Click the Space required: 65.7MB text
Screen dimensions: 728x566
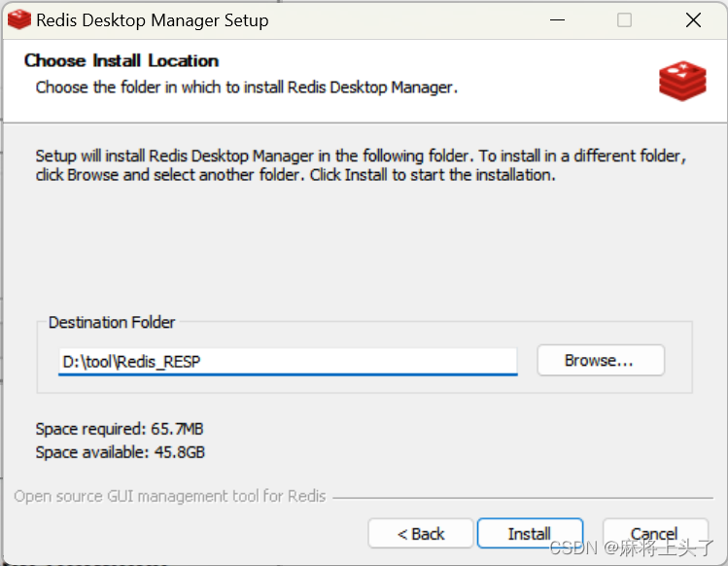coord(120,429)
